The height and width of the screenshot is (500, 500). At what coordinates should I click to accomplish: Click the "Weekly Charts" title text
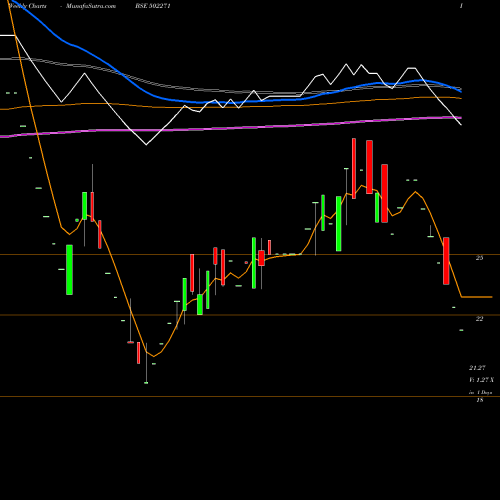[x=28, y=6]
